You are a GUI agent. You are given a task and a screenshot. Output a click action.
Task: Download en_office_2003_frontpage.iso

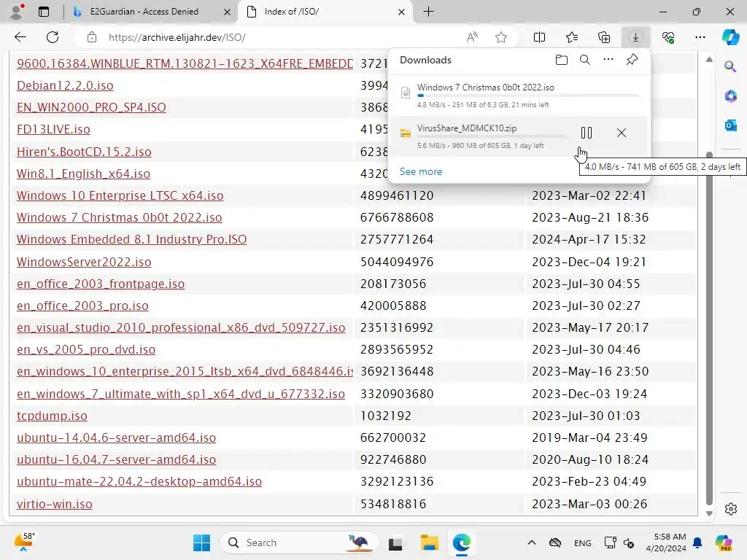101,284
